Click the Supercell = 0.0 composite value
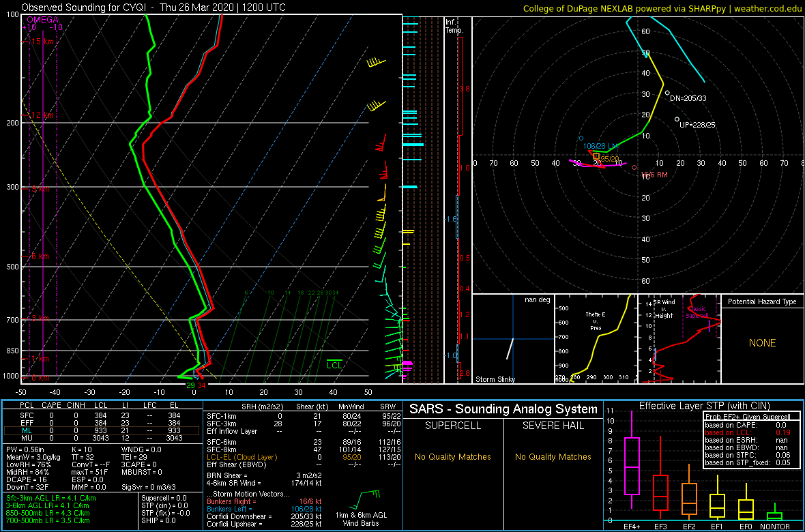 point(165,498)
